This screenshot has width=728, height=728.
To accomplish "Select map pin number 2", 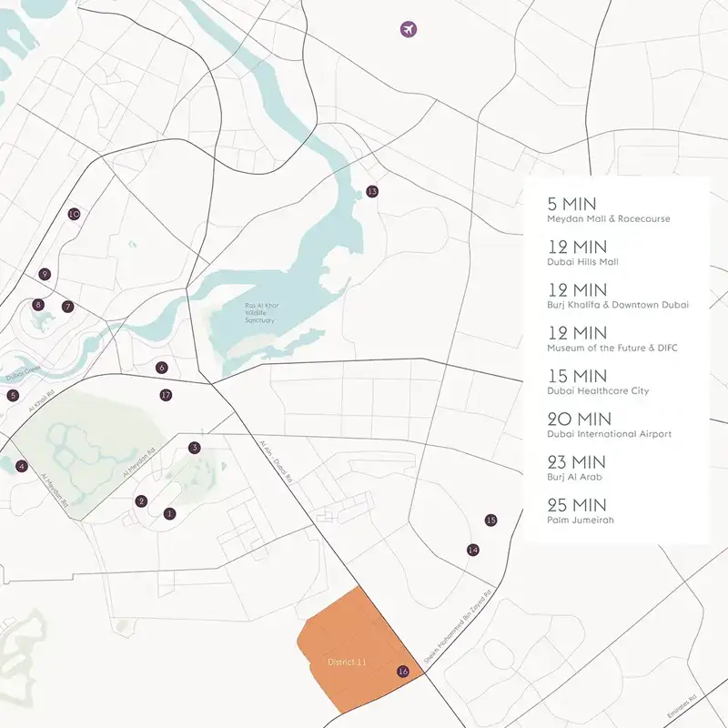I will [x=141, y=500].
